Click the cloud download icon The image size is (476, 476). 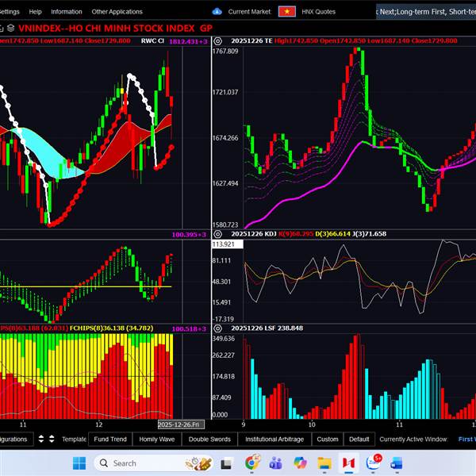(x=217, y=12)
